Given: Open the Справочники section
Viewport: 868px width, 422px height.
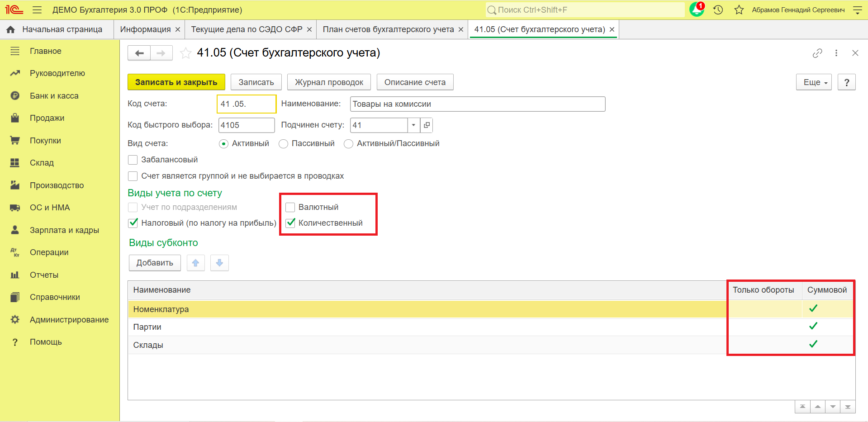Looking at the screenshot, I should point(60,297).
